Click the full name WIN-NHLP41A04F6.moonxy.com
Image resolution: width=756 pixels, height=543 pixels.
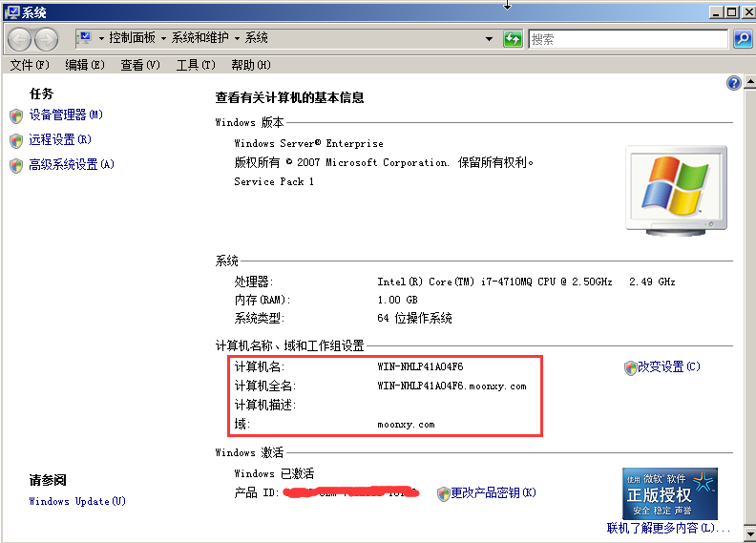pyautogui.click(x=451, y=386)
